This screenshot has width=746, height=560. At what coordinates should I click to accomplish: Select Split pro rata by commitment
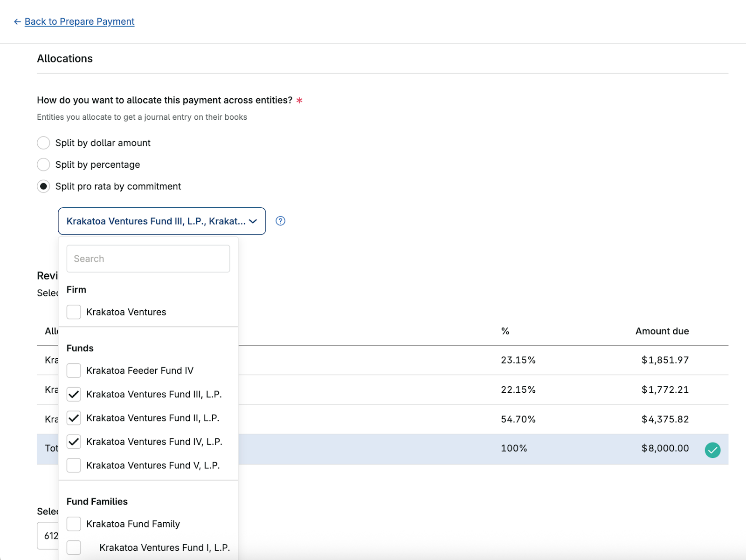pos(43,186)
